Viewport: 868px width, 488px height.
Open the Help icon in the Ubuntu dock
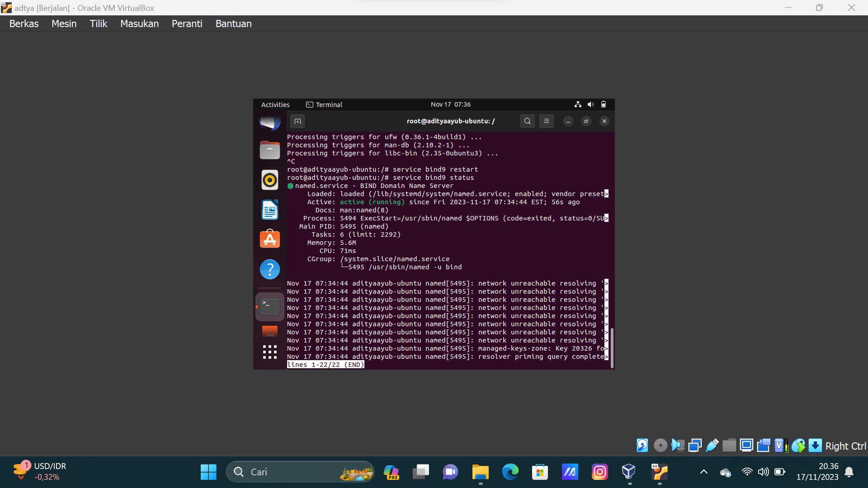[270, 269]
